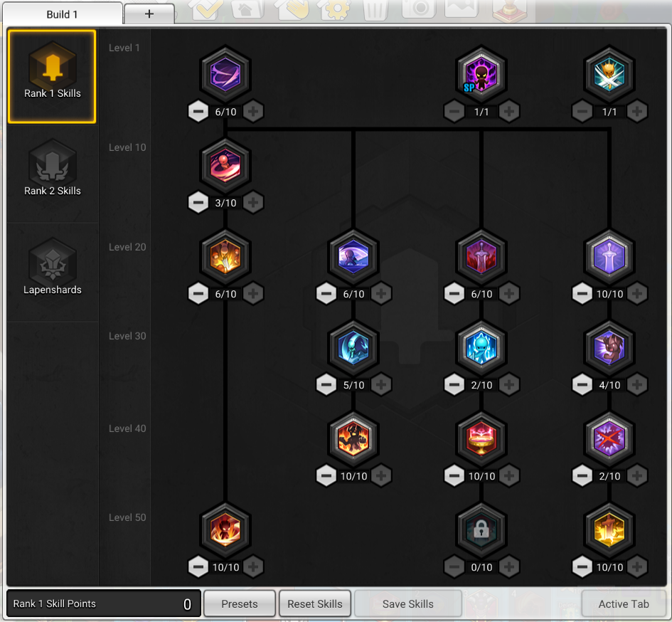
Task: Decrease the Level 40 skill at 2/10
Action: tap(582, 475)
